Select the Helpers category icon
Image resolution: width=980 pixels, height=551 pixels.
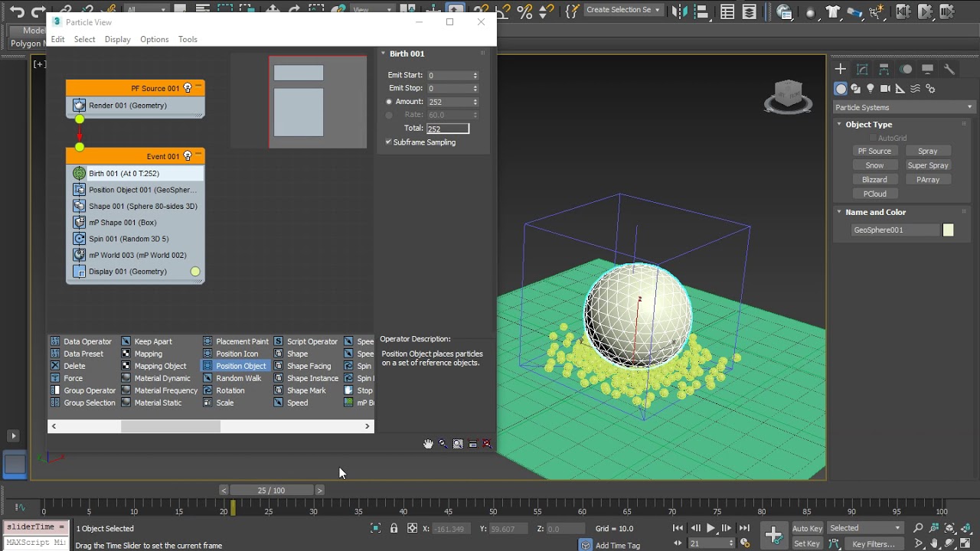tap(900, 89)
